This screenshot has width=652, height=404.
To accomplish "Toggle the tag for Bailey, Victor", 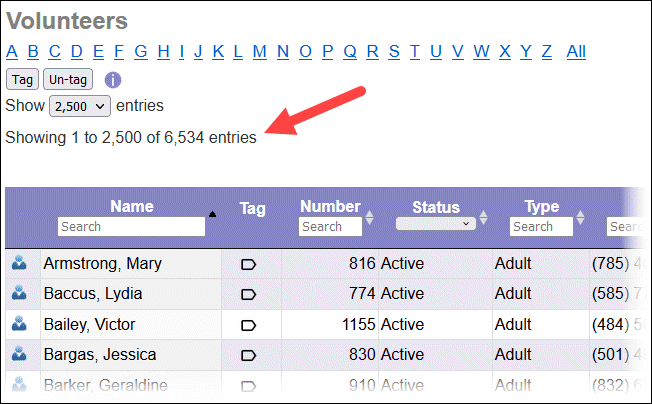I will [x=249, y=325].
